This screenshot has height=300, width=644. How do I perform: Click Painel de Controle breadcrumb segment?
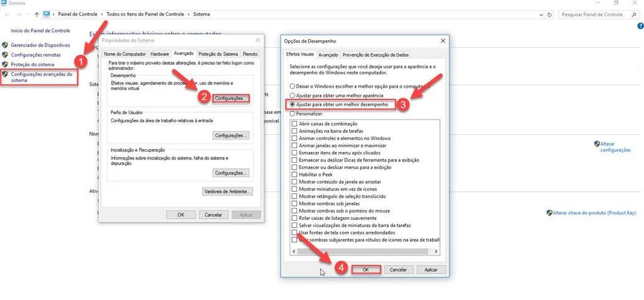tap(77, 14)
